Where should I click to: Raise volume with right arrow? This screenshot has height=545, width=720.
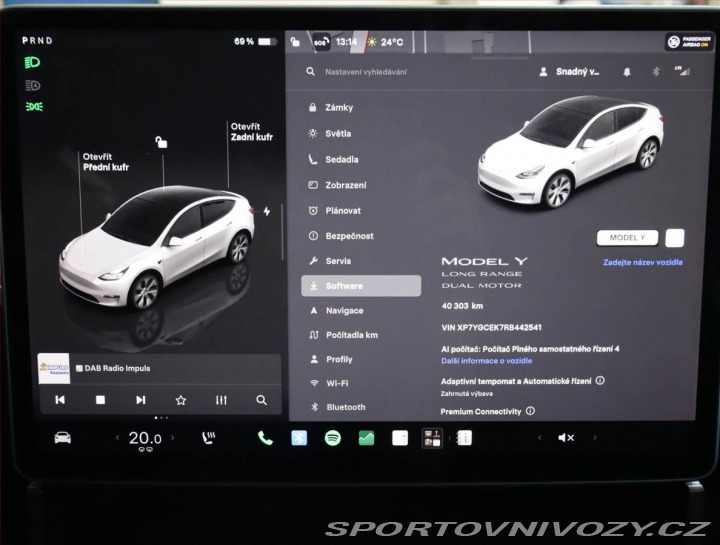595,438
